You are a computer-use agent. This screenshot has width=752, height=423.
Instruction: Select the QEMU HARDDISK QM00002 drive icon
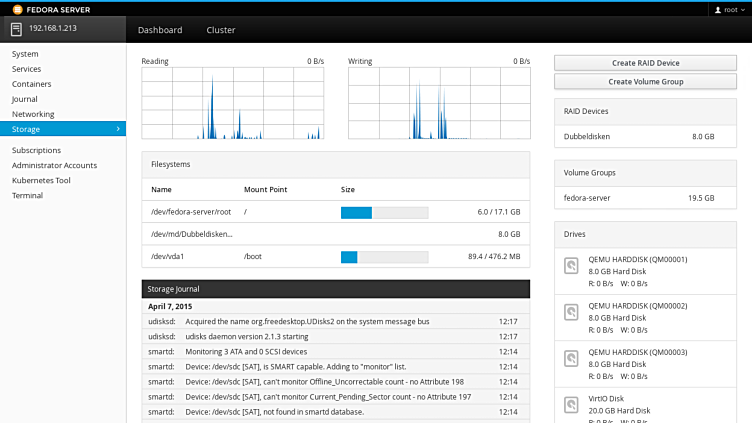coord(571,314)
